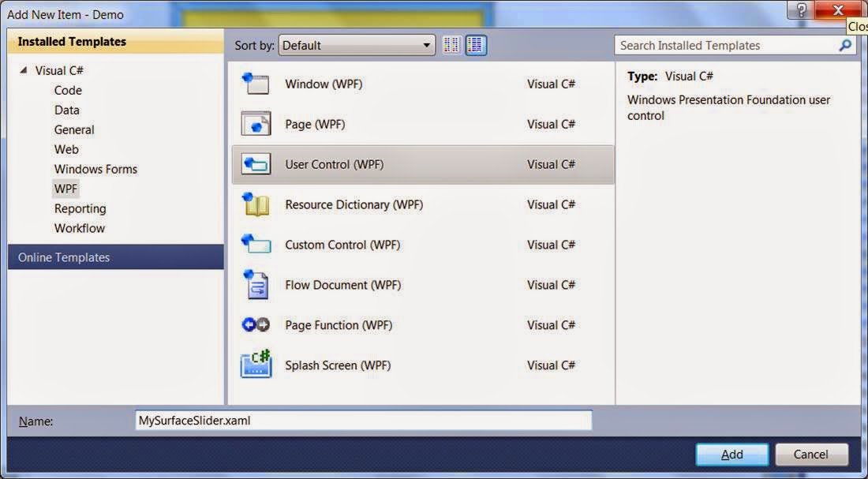Open the Resource Dictionary (WPF) template

point(255,204)
